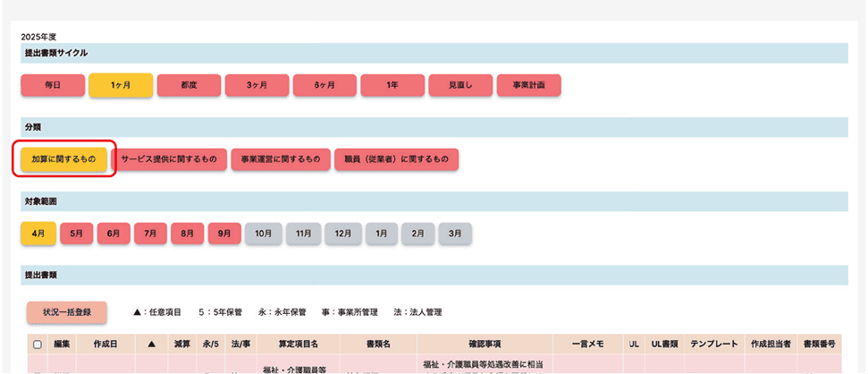
Task: Switch target range to 9月
Action: [224, 234]
